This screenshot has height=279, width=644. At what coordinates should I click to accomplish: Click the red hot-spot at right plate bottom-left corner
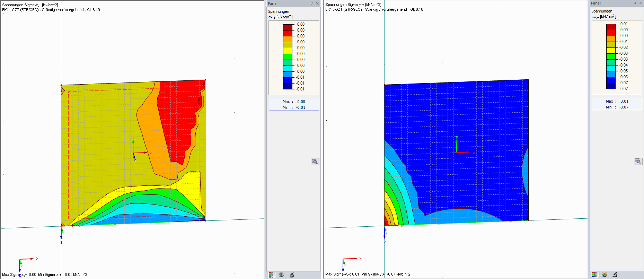click(386, 221)
